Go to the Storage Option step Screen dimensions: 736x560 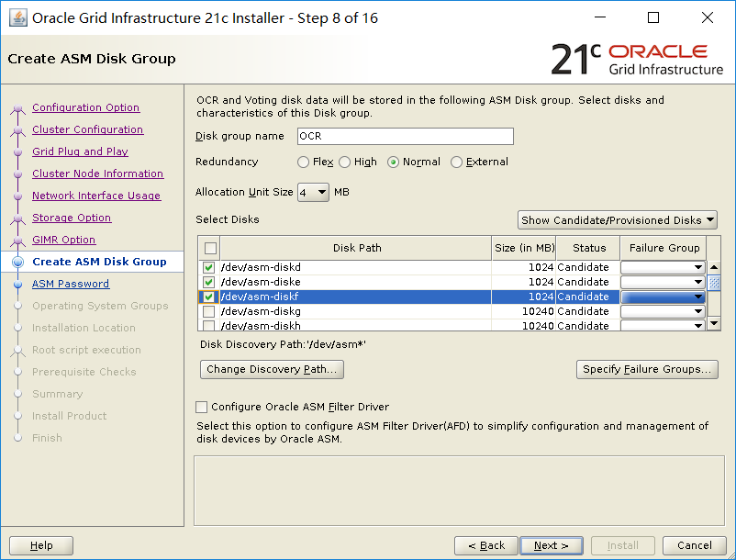pyautogui.click(x=72, y=218)
